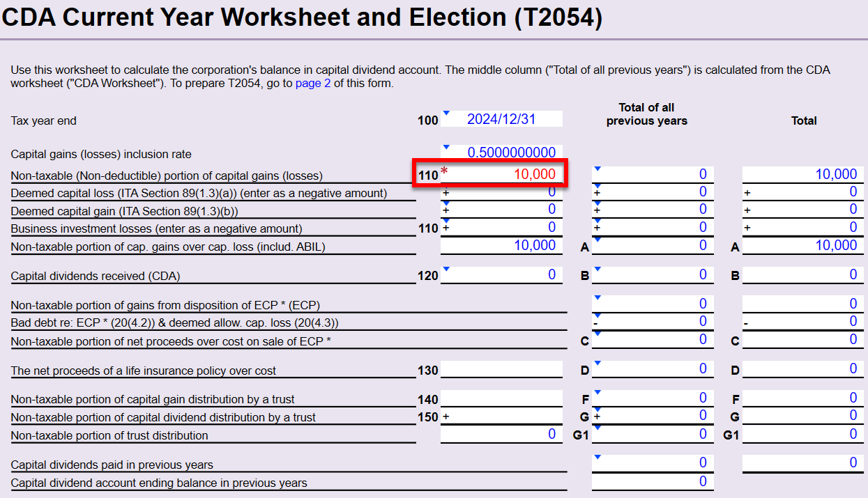The image size is (868, 498).
Task: Select previous years row F trust field
Action: 653,398
